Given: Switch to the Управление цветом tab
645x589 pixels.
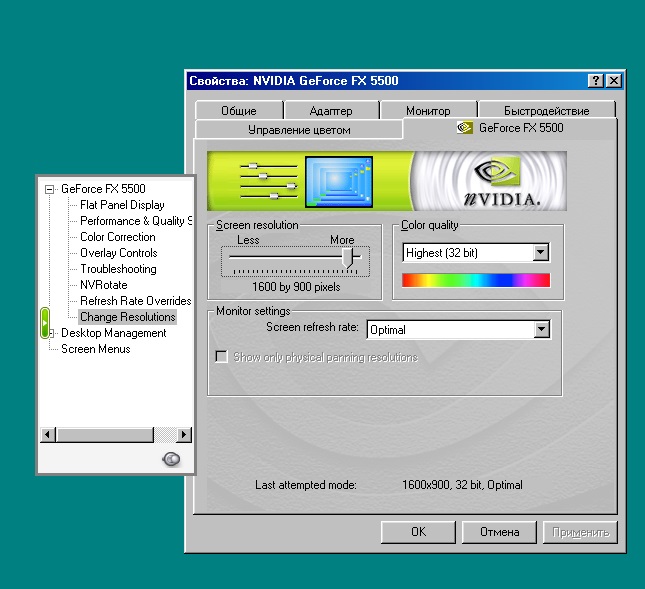Looking at the screenshot, I should (299, 130).
